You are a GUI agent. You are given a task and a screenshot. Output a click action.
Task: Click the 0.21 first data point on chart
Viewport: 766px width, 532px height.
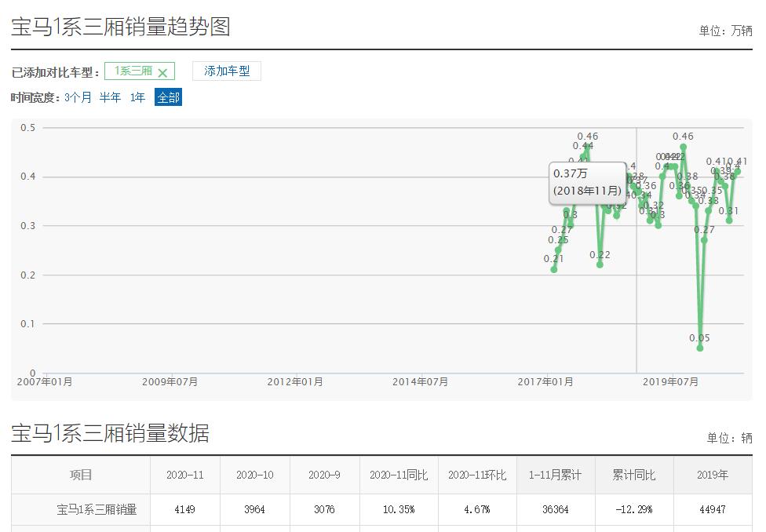click(x=554, y=270)
